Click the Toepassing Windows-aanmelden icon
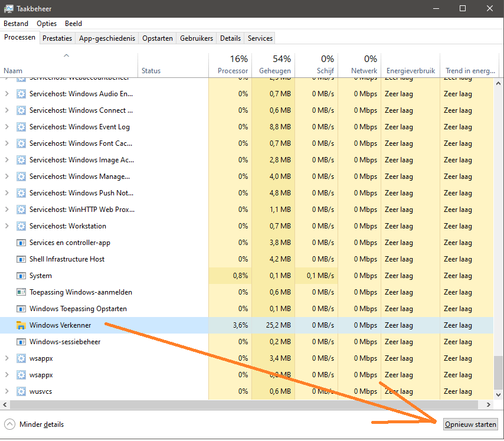The image size is (504, 441). pyautogui.click(x=21, y=292)
